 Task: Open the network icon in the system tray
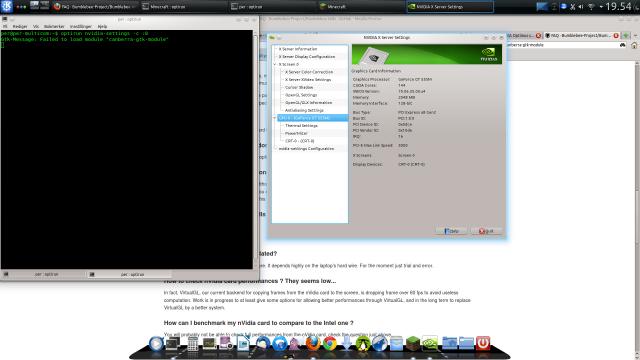pyautogui.click(x=591, y=7)
